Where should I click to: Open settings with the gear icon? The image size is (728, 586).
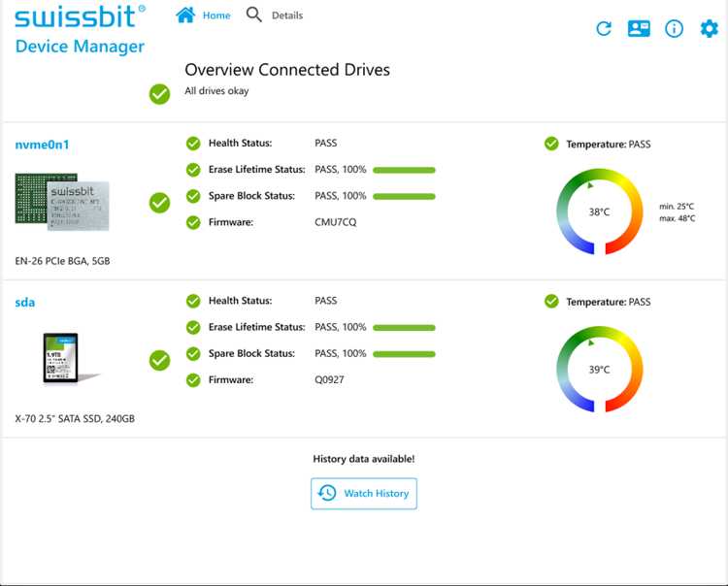[709, 29]
